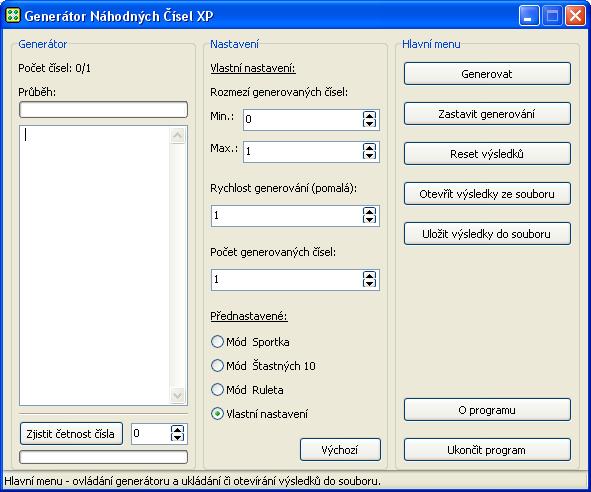Increase the Min. value with up arrow
This screenshot has width=591, height=492.
tap(369, 116)
